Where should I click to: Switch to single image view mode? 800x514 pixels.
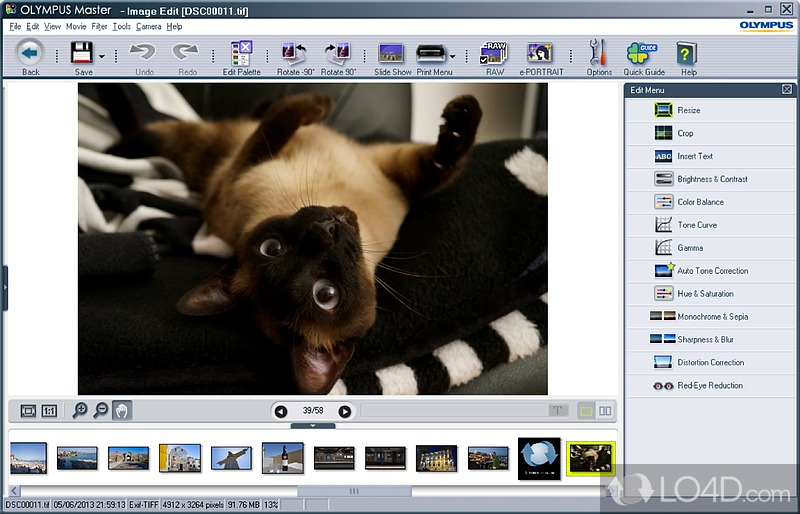tap(586, 410)
